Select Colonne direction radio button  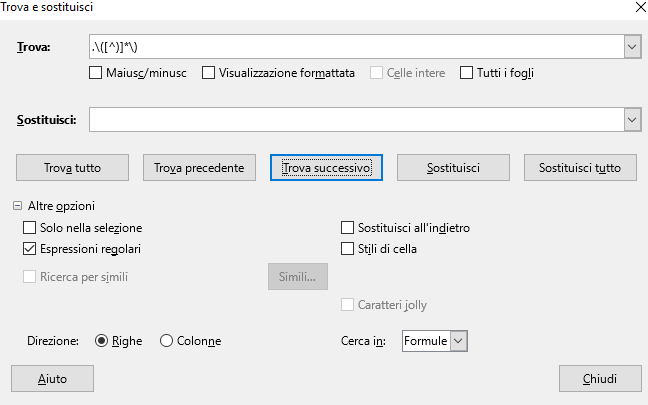166,341
